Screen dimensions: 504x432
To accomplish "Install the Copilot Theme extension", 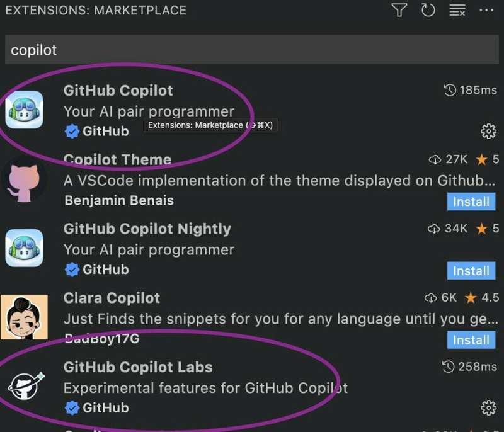I will [x=471, y=202].
